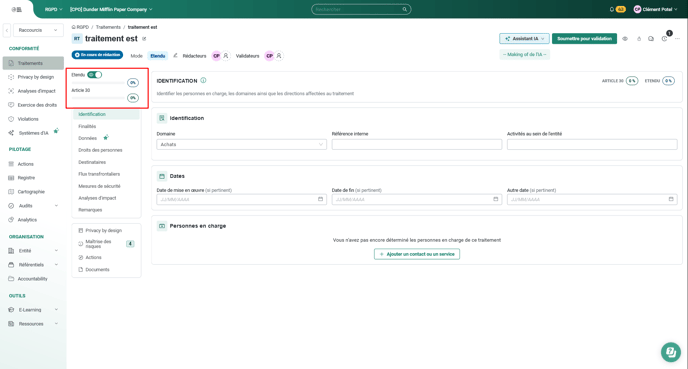Open the Domaine dropdown showing Achats
688x369 pixels.
click(x=241, y=144)
